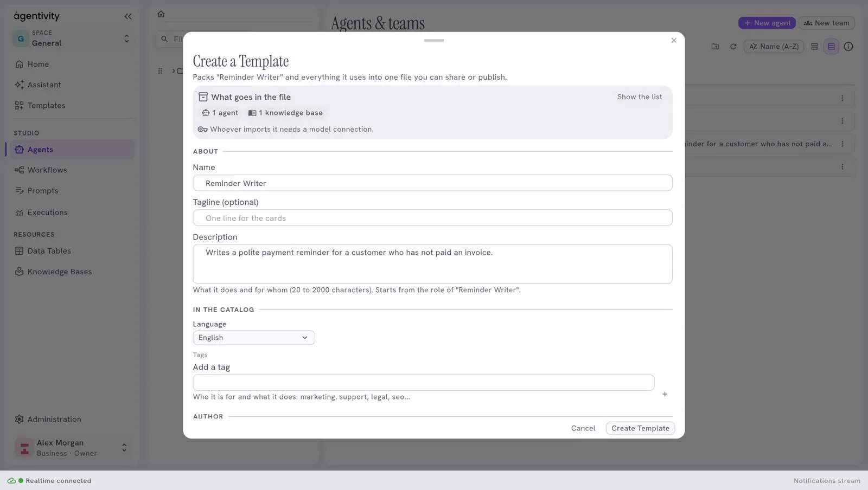Open Administration settings

click(72, 420)
